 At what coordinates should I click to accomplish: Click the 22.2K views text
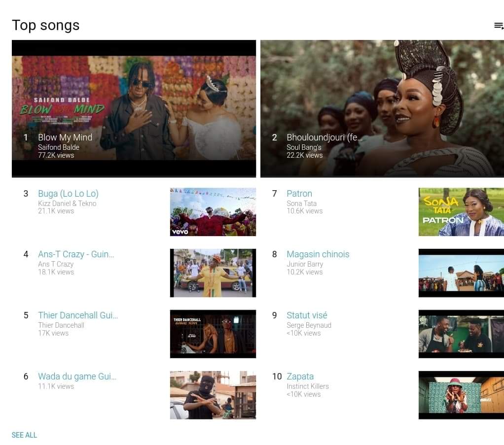304,155
